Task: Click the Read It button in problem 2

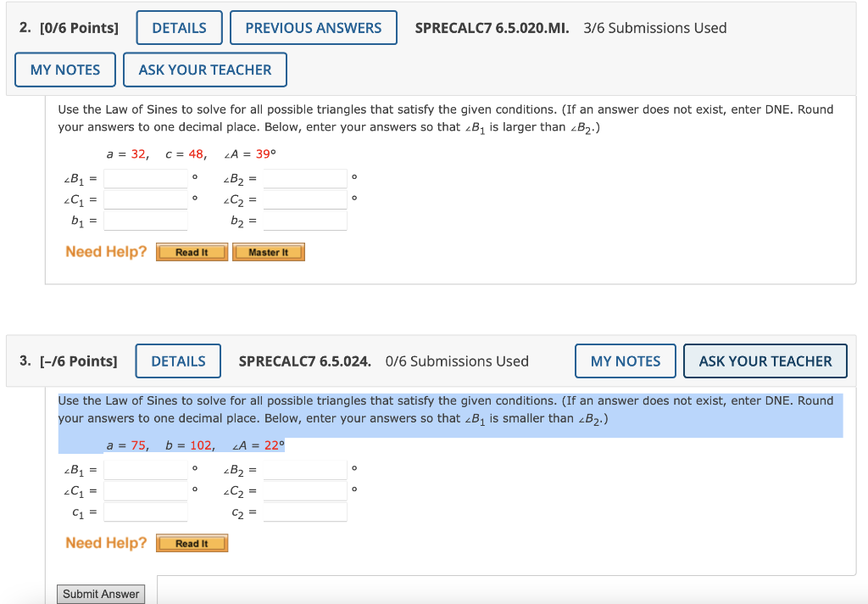Action: tap(192, 251)
